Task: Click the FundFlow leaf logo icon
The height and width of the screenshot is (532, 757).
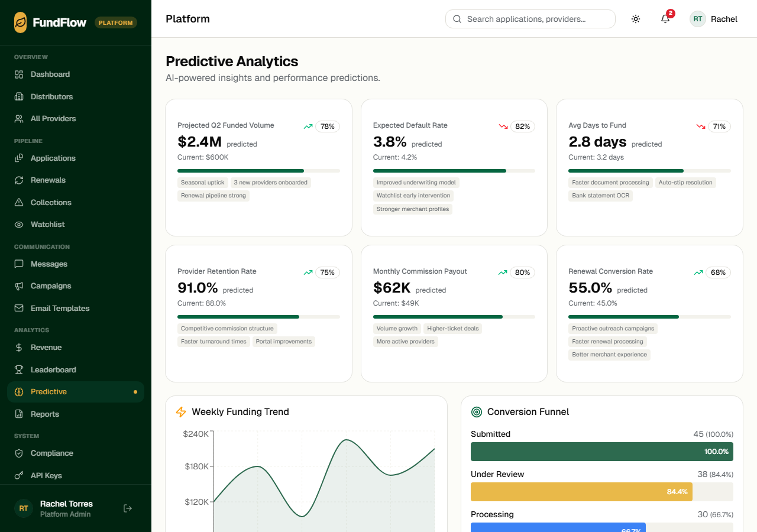Action: click(x=21, y=22)
